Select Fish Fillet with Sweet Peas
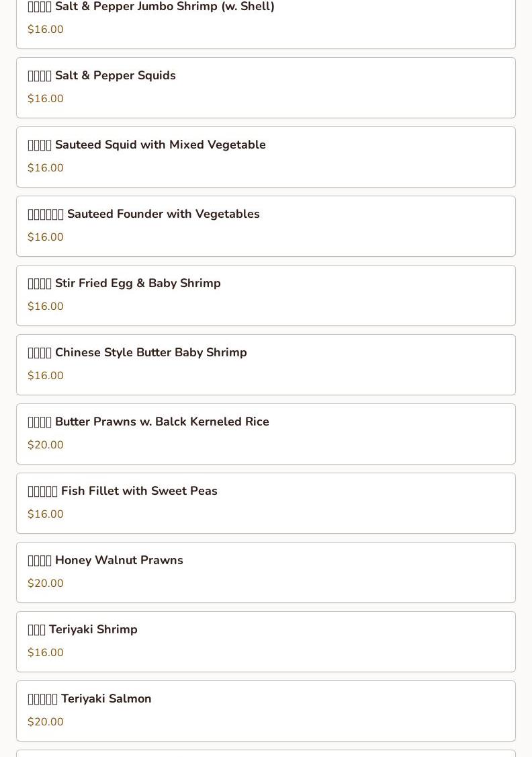 [x=138, y=491]
